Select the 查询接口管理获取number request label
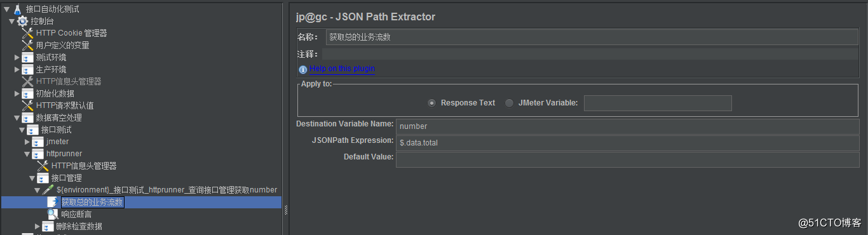This screenshot has height=235, width=868. 166,190
